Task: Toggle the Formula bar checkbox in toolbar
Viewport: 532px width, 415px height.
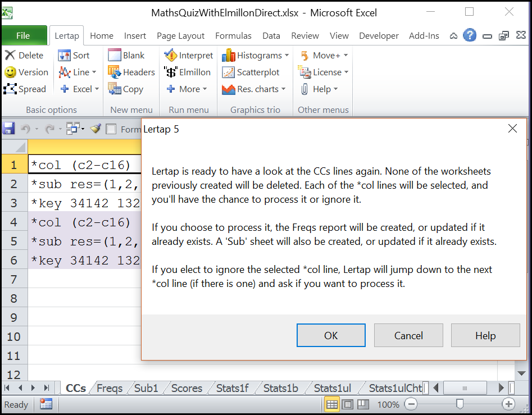Action: [x=111, y=129]
